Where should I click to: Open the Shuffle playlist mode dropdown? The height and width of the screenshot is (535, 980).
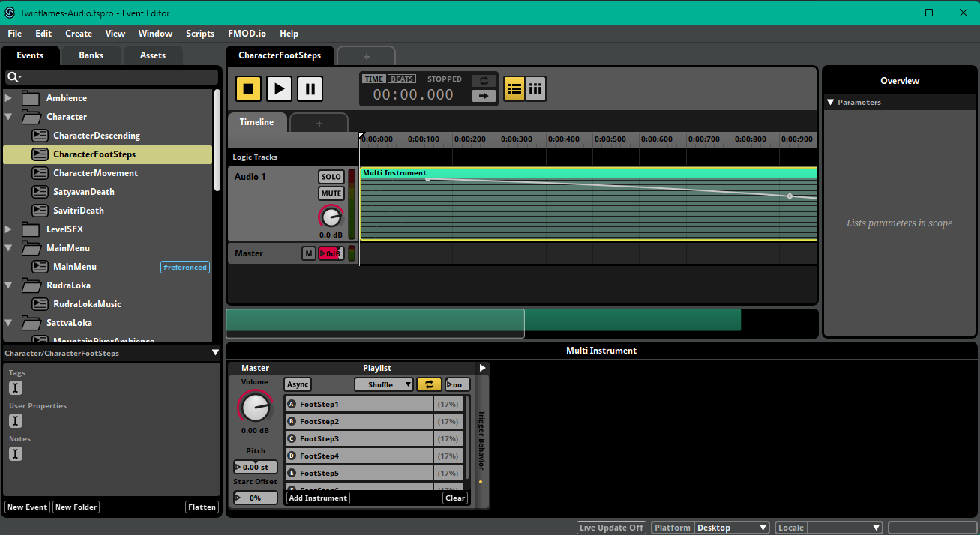coord(384,384)
